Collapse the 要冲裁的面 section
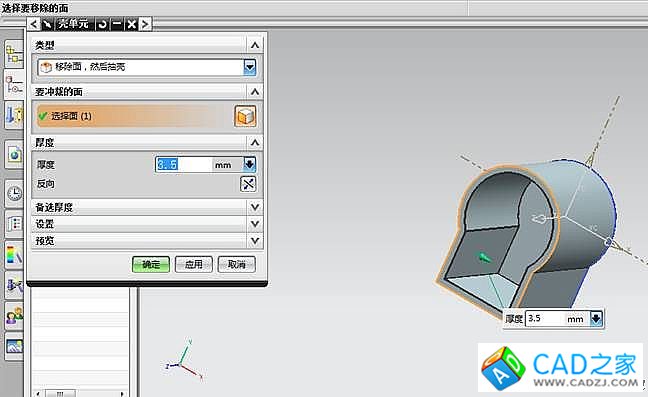The image size is (648, 397). 255,91
